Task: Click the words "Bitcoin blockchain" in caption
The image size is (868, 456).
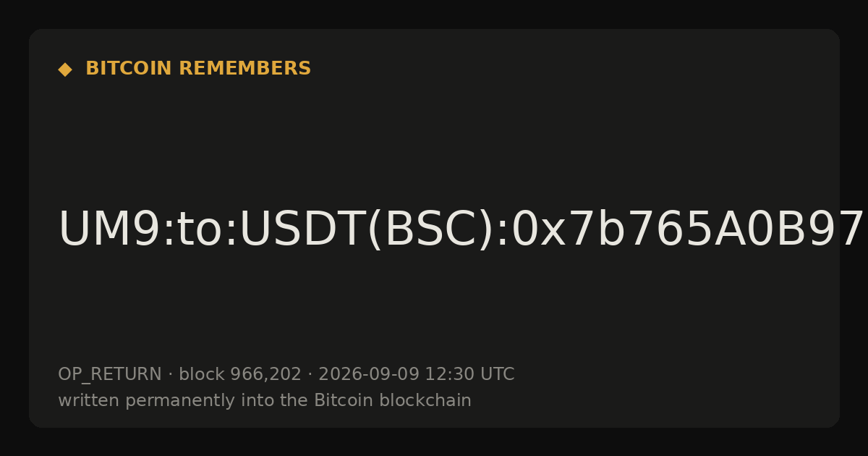Action: click(x=393, y=401)
